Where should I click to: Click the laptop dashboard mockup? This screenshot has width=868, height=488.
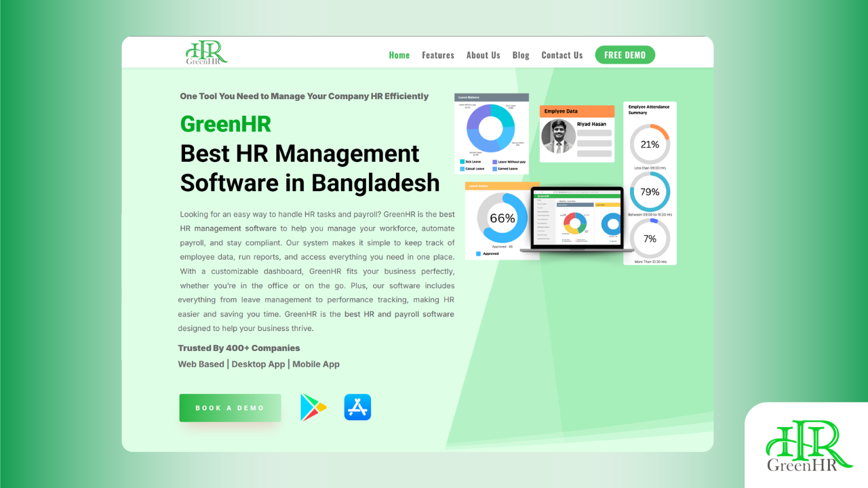[578, 219]
